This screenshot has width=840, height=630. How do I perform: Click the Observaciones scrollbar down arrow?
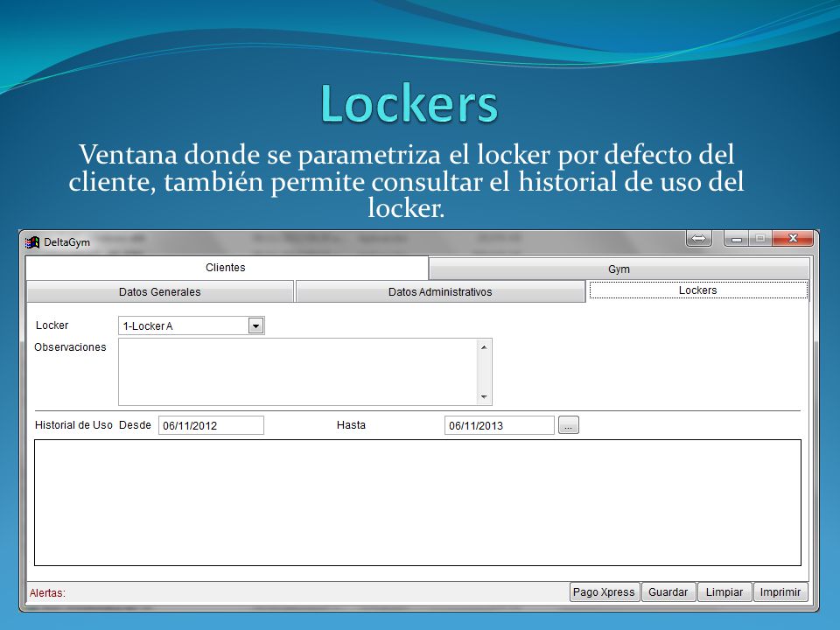(484, 397)
